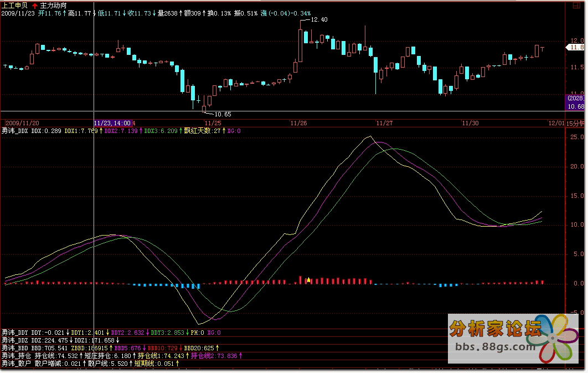This screenshot has height=373, width=588.
Task: Click the magenta up arrow after DDX2
Action: coord(140,131)
